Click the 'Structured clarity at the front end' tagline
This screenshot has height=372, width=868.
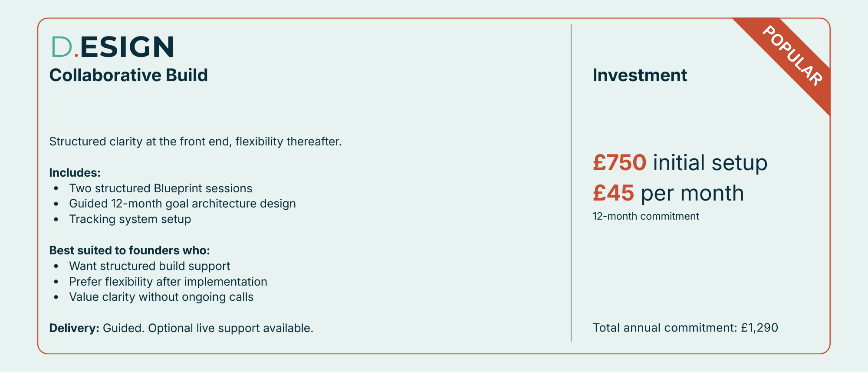tap(195, 142)
